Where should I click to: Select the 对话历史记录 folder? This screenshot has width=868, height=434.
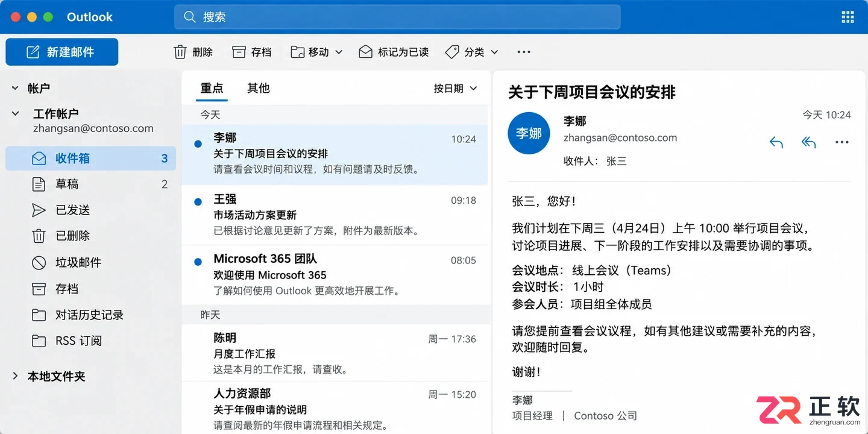click(90, 315)
